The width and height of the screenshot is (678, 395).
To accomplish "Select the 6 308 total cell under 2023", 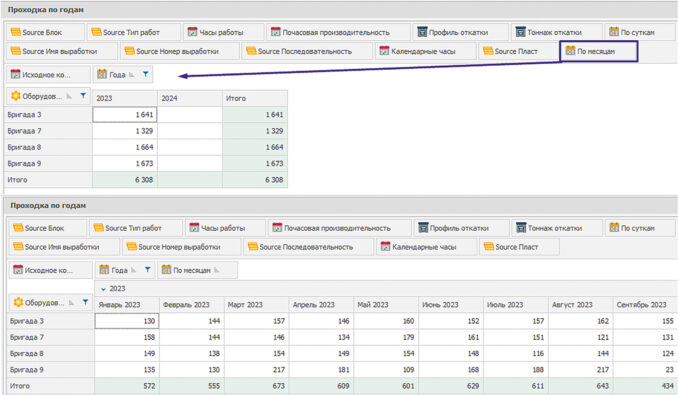I will click(125, 180).
